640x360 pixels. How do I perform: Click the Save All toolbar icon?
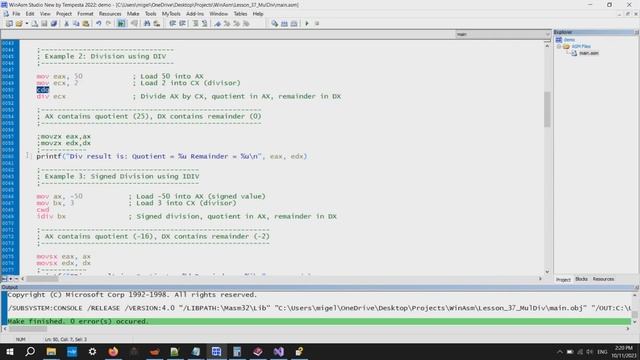click(x=53, y=24)
